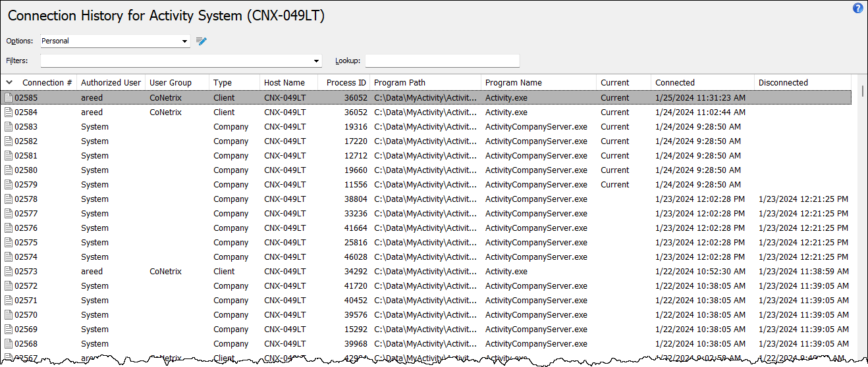Click document icon for connection 02573
868x367 pixels.
[x=9, y=272]
